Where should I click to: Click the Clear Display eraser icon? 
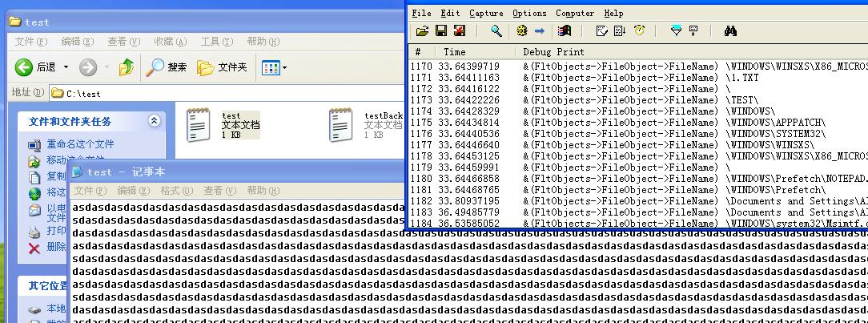click(x=601, y=31)
